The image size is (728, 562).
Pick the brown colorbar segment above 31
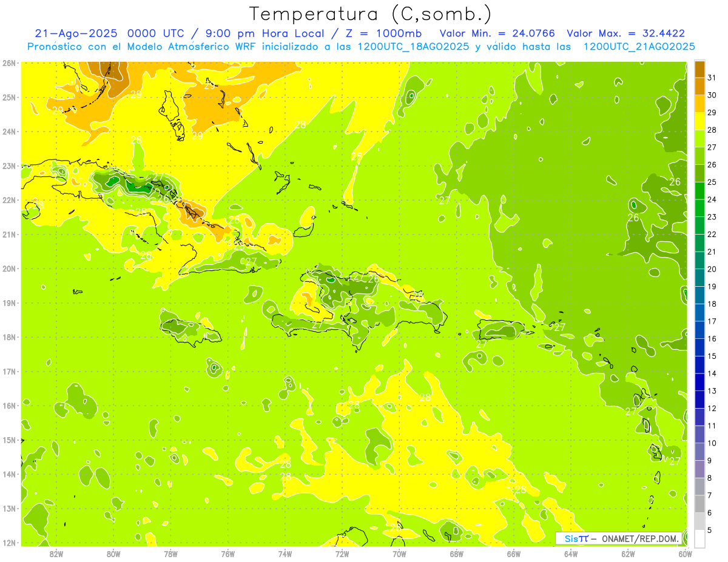[699, 69]
